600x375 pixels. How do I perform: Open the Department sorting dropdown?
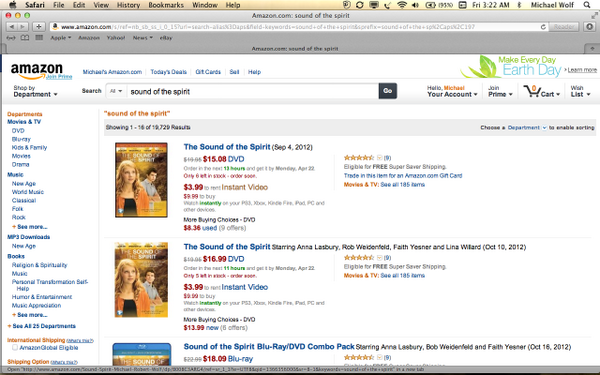[527, 127]
